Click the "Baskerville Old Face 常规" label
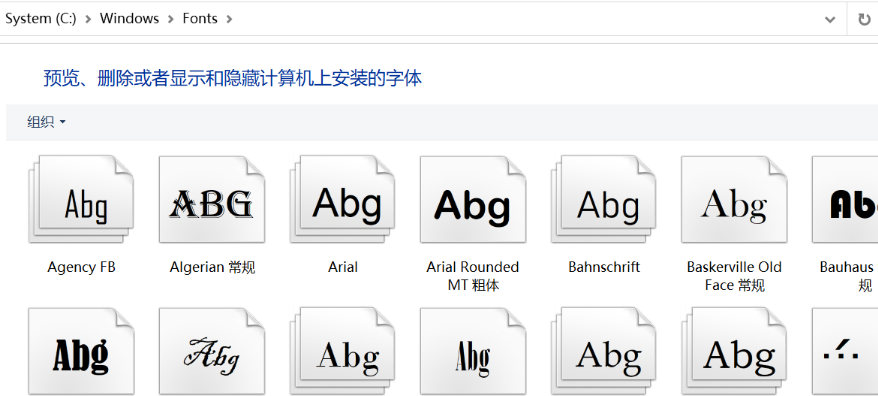Screen dimensions: 878x396 734,276
